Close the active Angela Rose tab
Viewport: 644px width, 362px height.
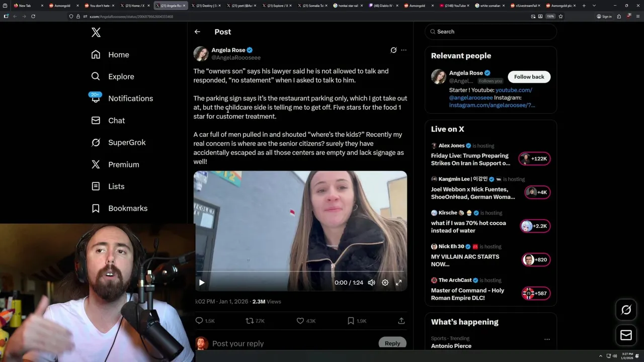[x=184, y=6]
